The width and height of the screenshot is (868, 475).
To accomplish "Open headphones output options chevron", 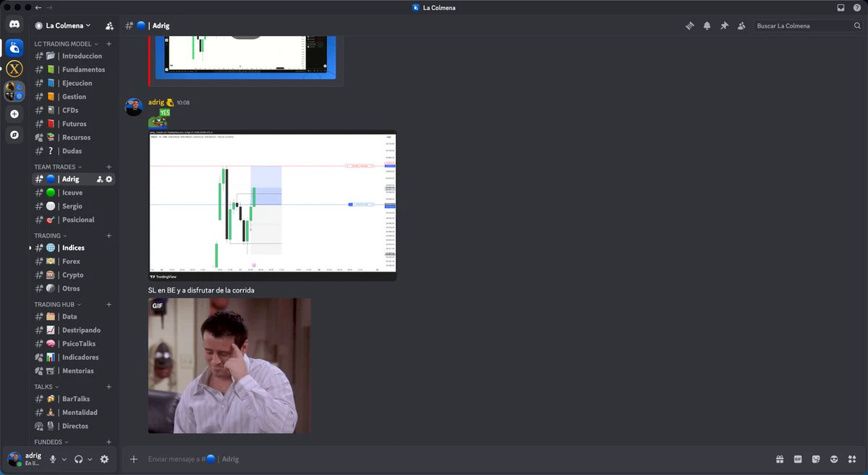I will (90, 459).
